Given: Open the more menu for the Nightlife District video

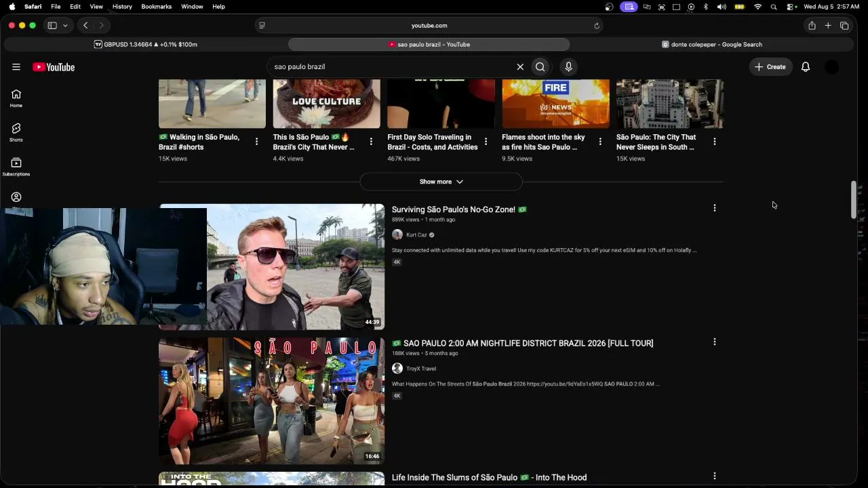Looking at the screenshot, I should [715, 342].
